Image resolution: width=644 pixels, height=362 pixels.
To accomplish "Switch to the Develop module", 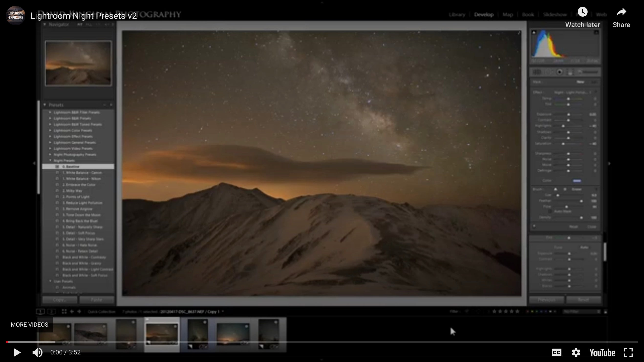I will [x=484, y=14].
